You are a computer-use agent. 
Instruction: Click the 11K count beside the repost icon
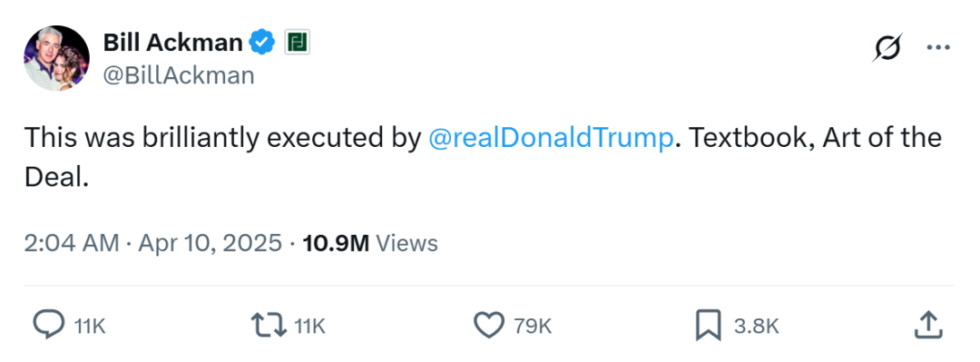[310, 326]
